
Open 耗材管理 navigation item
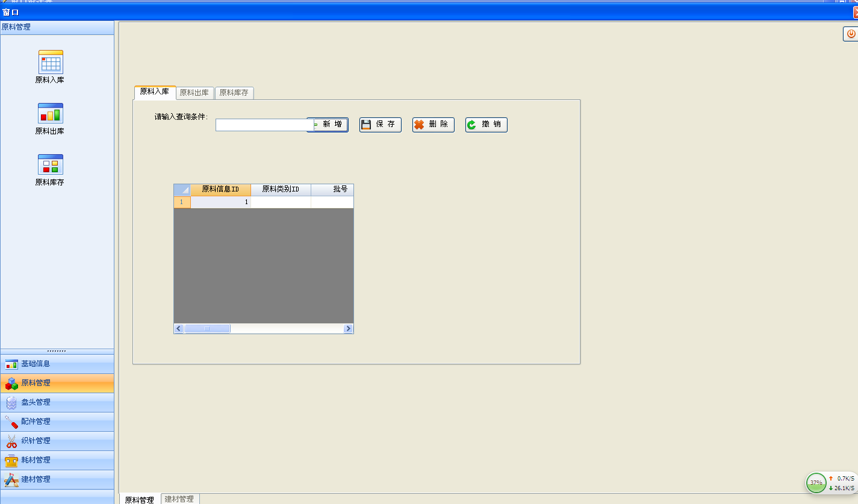point(57,460)
